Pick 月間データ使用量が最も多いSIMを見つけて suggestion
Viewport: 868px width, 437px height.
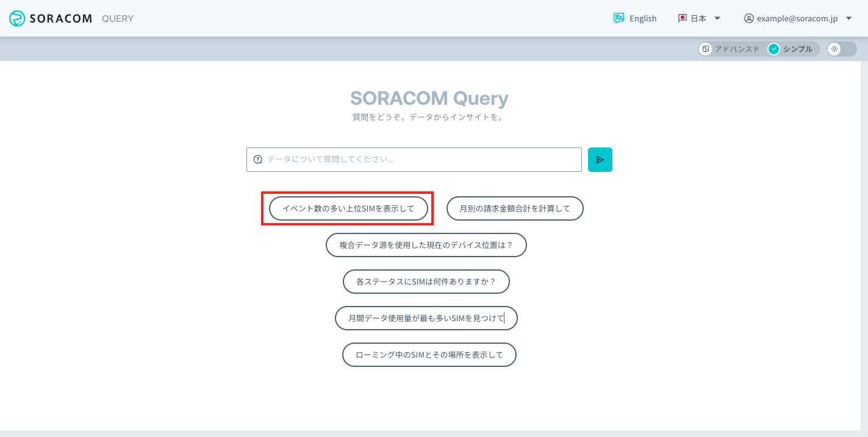click(426, 318)
